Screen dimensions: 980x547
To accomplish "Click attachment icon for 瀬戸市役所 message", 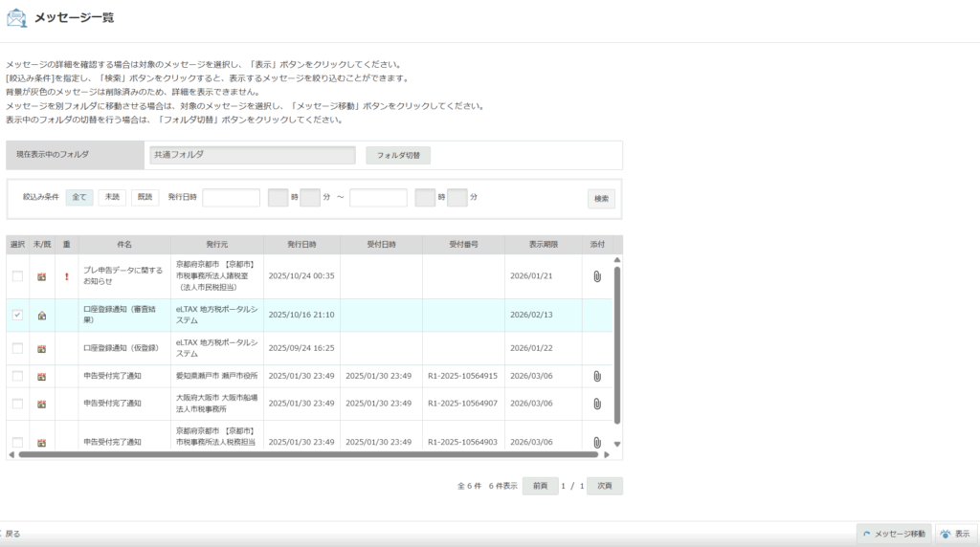I will (x=596, y=376).
